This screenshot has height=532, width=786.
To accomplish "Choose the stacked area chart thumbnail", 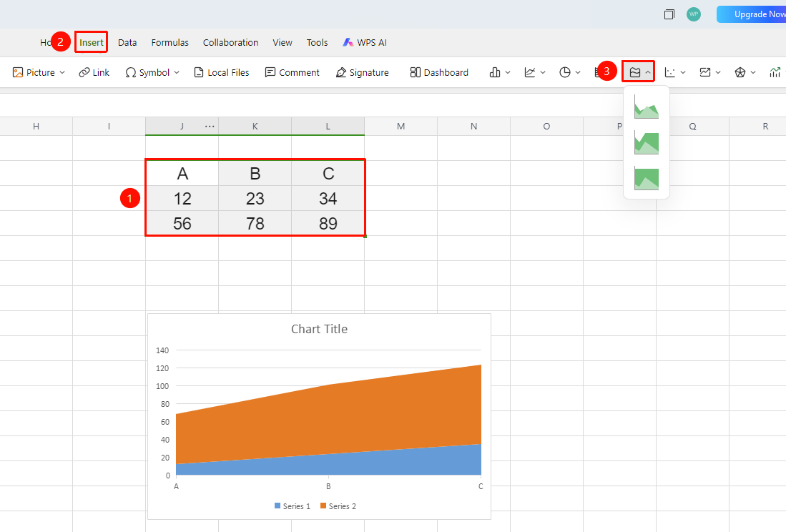I will point(646,143).
